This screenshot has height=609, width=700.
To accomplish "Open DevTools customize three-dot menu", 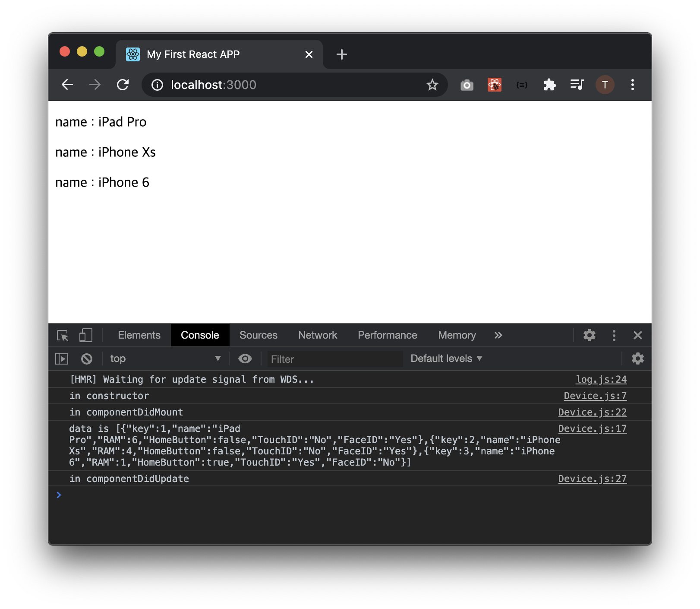I will (x=614, y=335).
